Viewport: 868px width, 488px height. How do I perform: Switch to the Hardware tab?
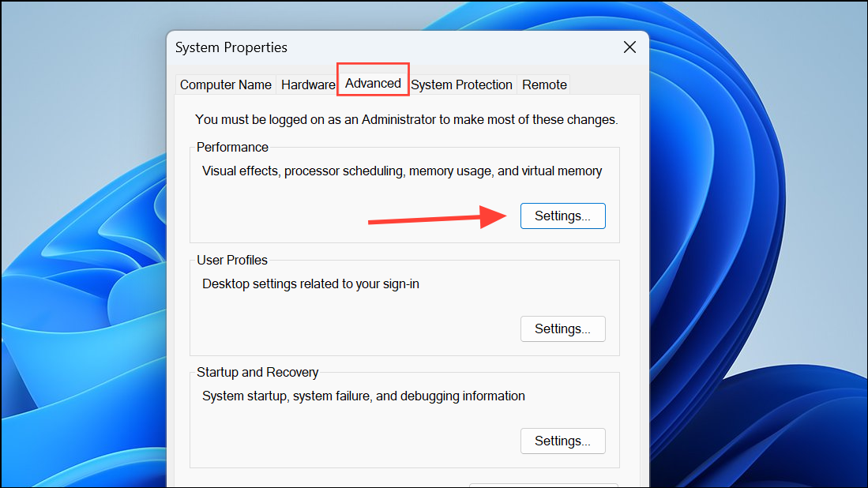click(308, 84)
